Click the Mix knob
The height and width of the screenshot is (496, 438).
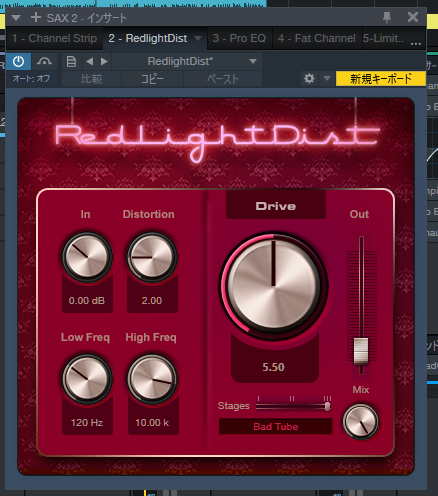click(x=360, y=421)
